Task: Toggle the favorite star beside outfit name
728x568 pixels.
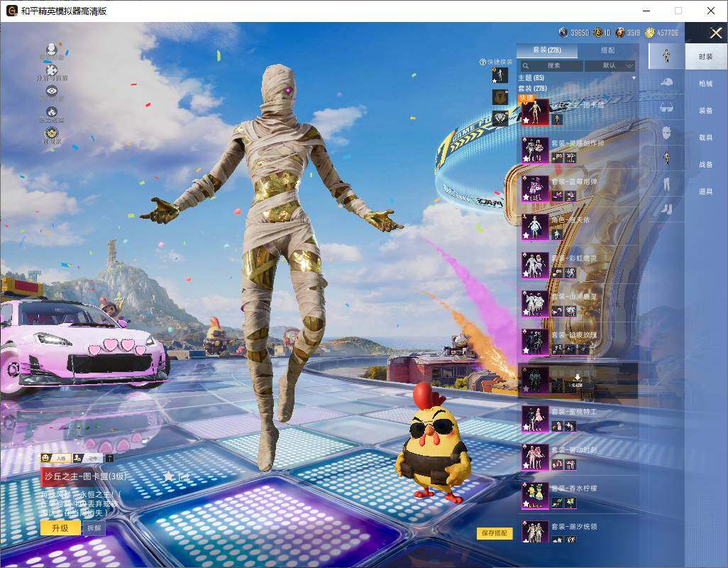Action: (168, 476)
